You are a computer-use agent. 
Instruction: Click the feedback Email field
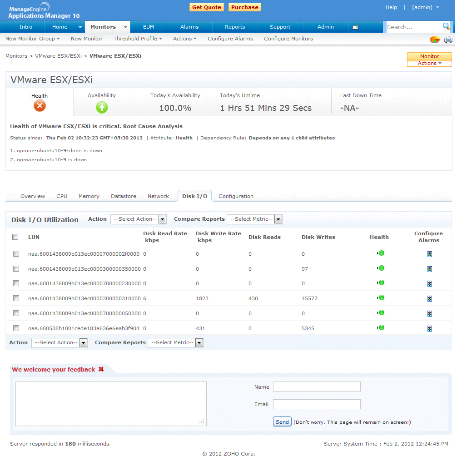(317, 404)
